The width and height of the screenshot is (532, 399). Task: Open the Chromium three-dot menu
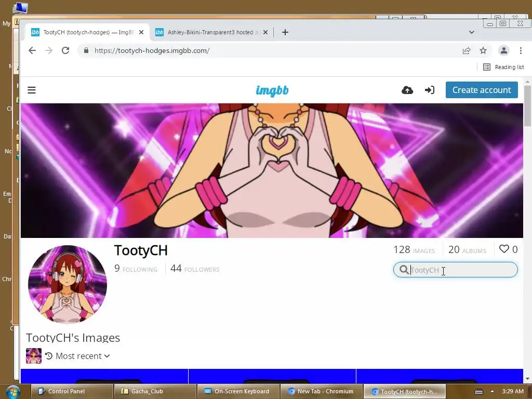tap(521, 50)
